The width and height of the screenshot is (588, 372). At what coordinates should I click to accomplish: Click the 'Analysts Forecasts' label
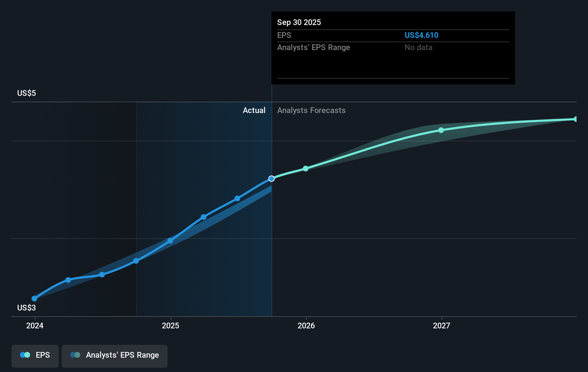(311, 110)
